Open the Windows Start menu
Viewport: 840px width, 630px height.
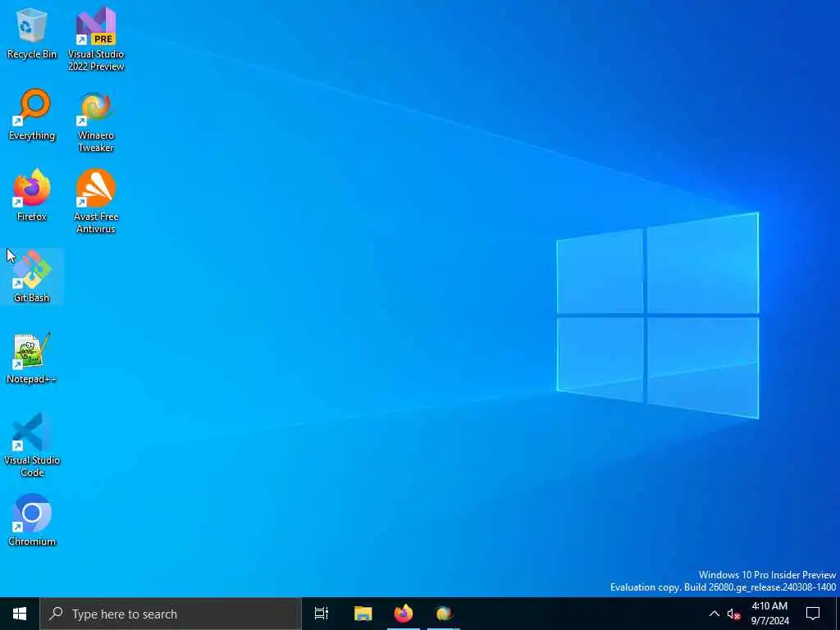pos(20,614)
